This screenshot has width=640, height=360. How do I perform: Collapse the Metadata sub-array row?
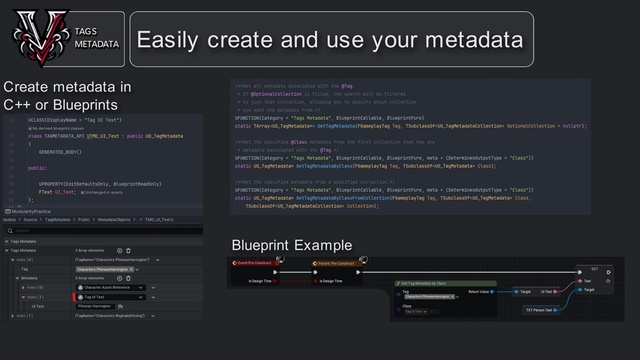point(18,278)
